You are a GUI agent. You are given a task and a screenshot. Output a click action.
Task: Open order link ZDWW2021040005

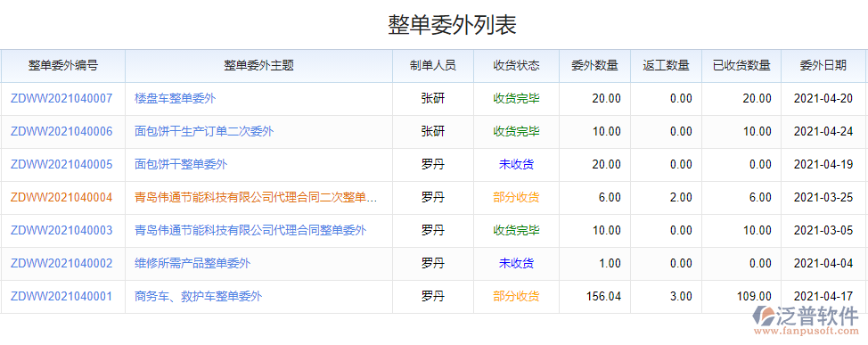click(61, 164)
